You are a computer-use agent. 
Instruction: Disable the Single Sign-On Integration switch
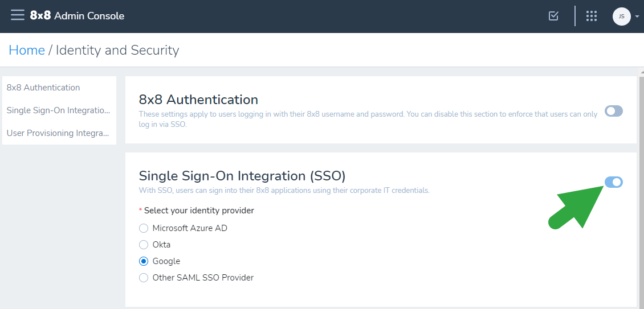coord(614,182)
